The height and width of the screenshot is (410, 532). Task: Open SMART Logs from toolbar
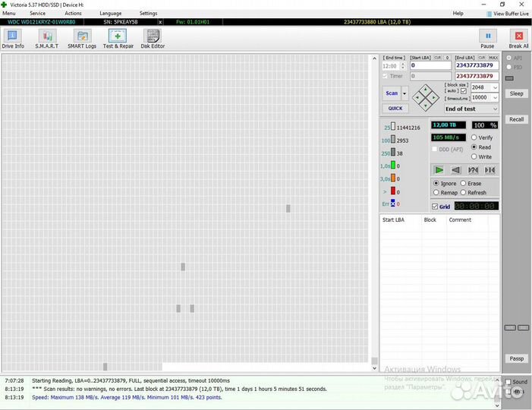82,38
